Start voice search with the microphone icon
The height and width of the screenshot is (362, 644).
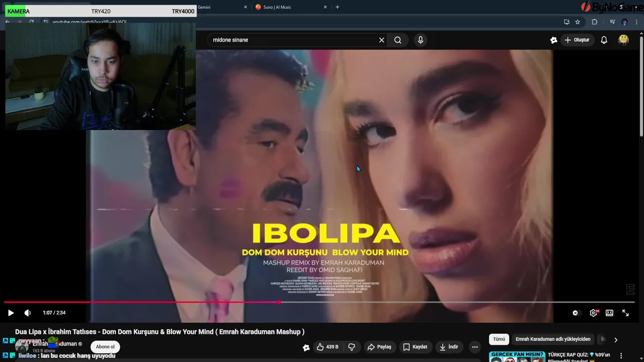click(421, 40)
